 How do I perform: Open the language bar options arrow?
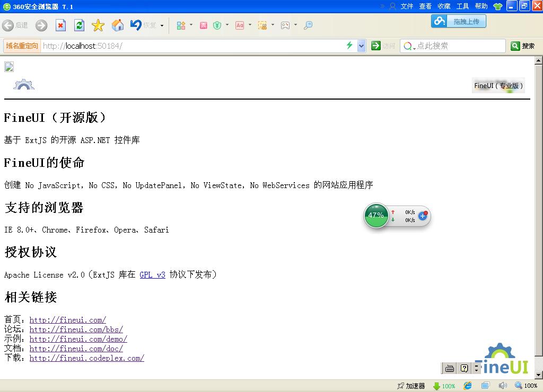click(477, 369)
